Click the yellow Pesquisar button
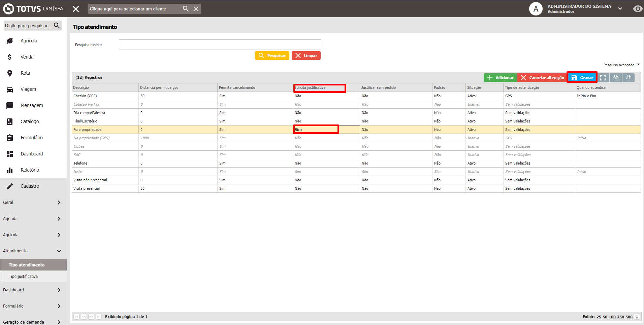644x325 pixels. pyautogui.click(x=272, y=56)
